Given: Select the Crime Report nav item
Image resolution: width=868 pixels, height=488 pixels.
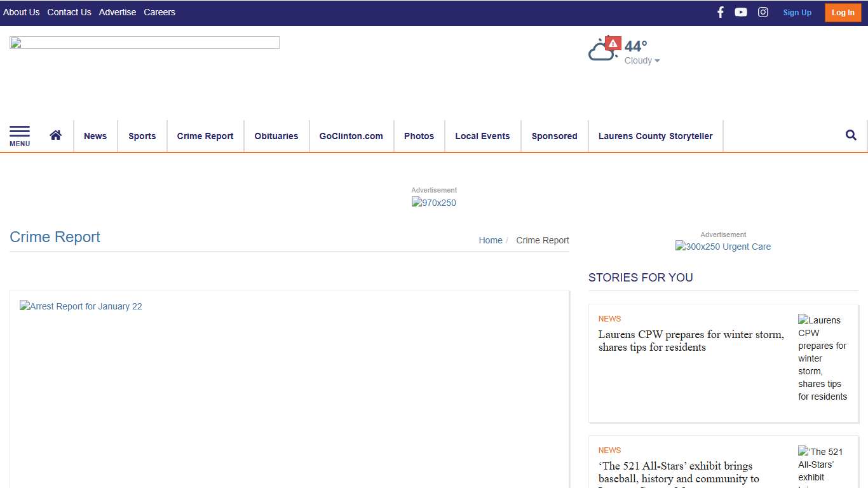Looking at the screenshot, I should click(205, 136).
